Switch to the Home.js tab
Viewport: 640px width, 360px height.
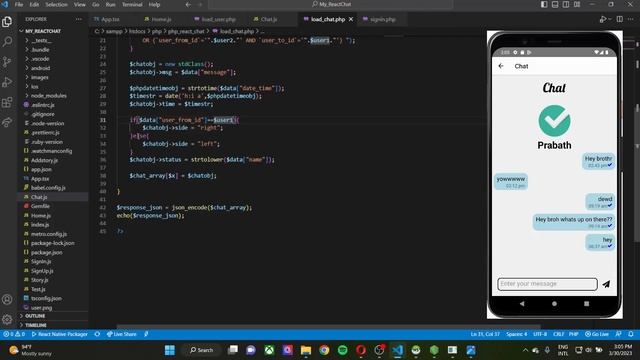coord(161,19)
